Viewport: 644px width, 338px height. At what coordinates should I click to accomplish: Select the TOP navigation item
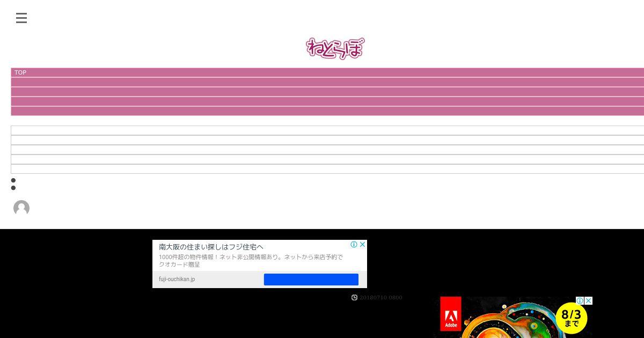coord(20,72)
